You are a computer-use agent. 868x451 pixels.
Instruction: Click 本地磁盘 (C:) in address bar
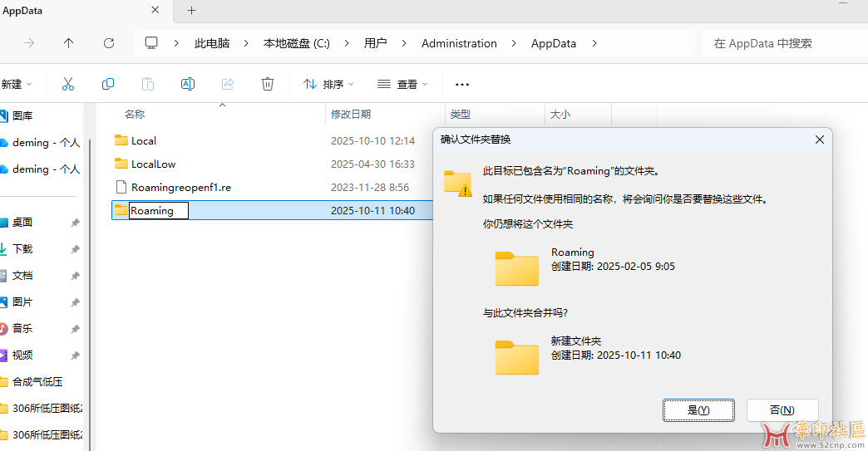(x=297, y=43)
